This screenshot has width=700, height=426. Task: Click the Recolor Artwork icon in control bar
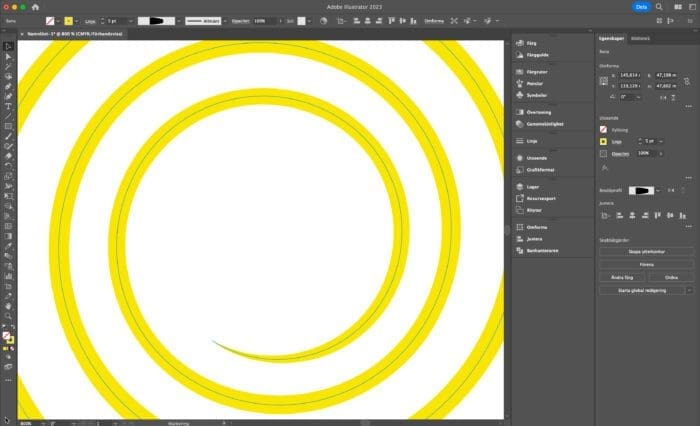pos(323,21)
